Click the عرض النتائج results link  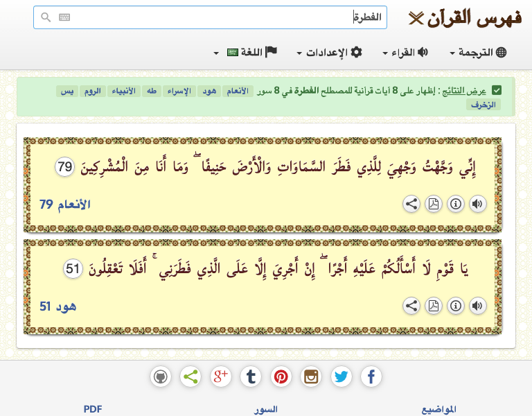click(465, 91)
